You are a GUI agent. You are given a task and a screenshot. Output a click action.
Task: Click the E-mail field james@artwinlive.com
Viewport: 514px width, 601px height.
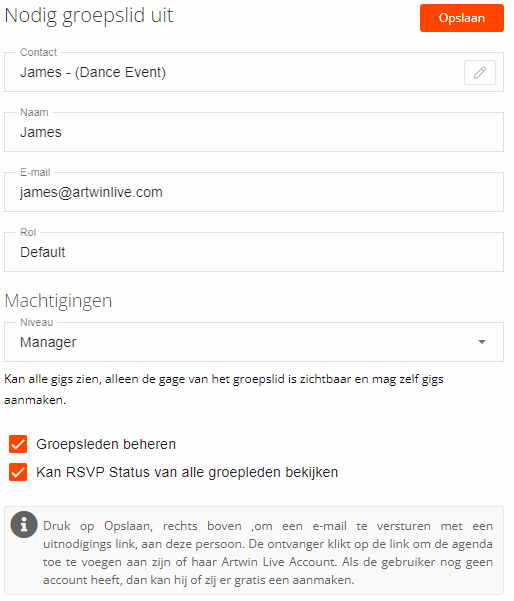coord(254,192)
